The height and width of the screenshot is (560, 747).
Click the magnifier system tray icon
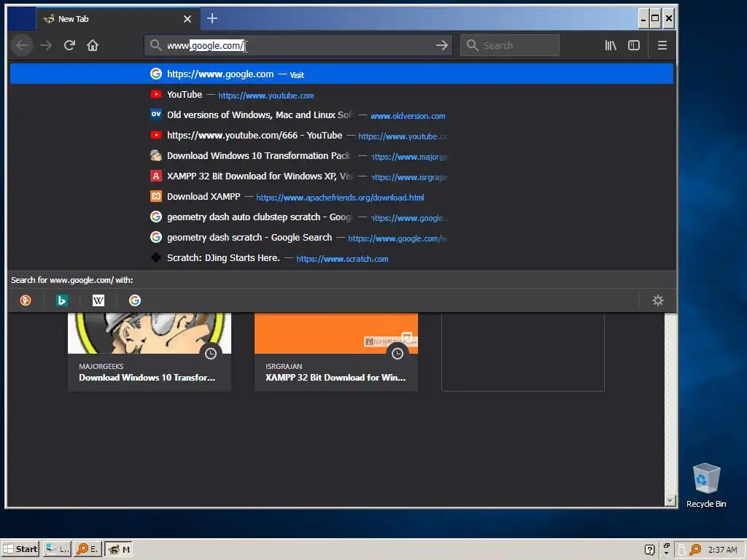[x=695, y=550]
